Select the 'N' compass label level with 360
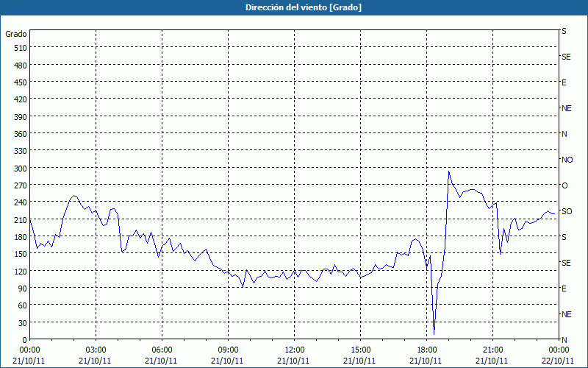 564,134
